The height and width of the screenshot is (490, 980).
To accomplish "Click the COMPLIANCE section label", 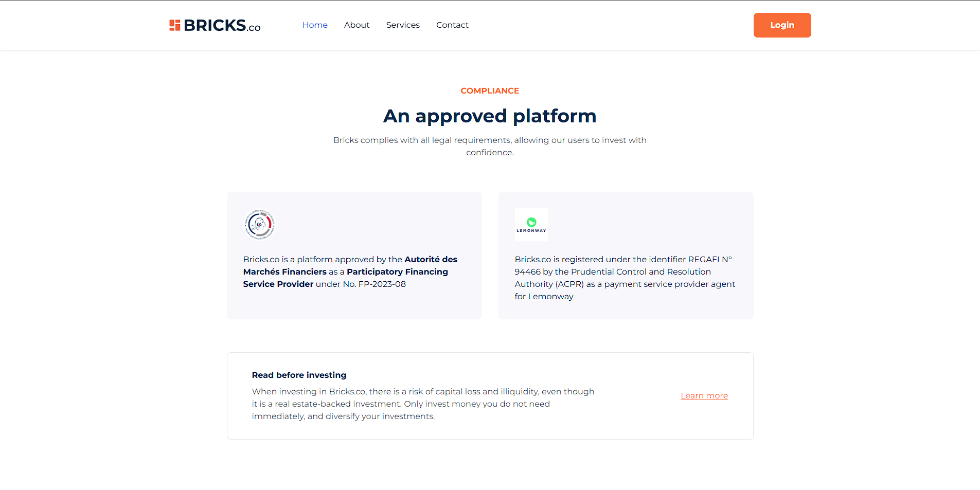I will 490,90.
